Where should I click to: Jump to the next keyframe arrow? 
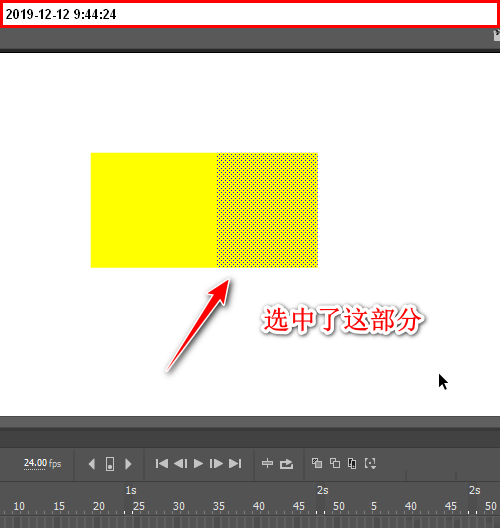click(128, 464)
